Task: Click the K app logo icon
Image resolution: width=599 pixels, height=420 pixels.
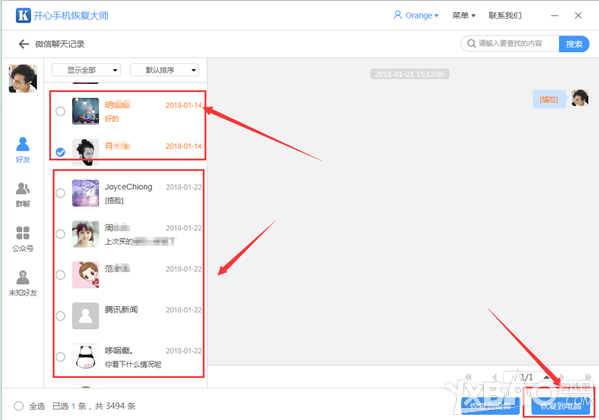Action: point(23,15)
